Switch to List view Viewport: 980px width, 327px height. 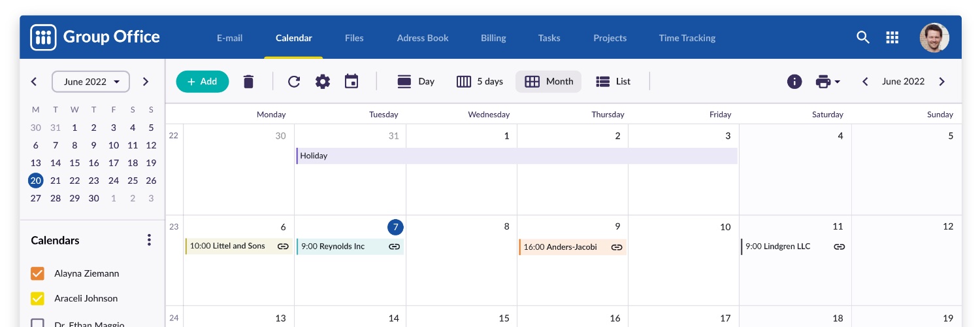pyautogui.click(x=613, y=82)
